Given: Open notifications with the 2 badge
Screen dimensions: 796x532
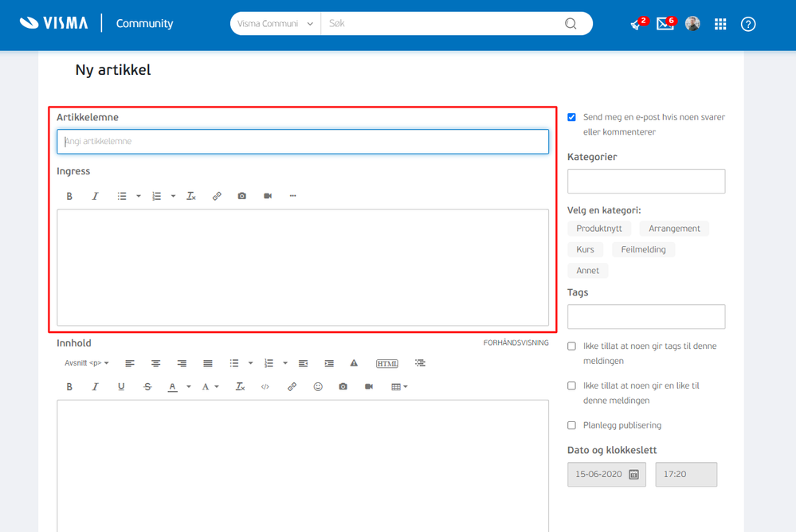Looking at the screenshot, I should point(638,23).
